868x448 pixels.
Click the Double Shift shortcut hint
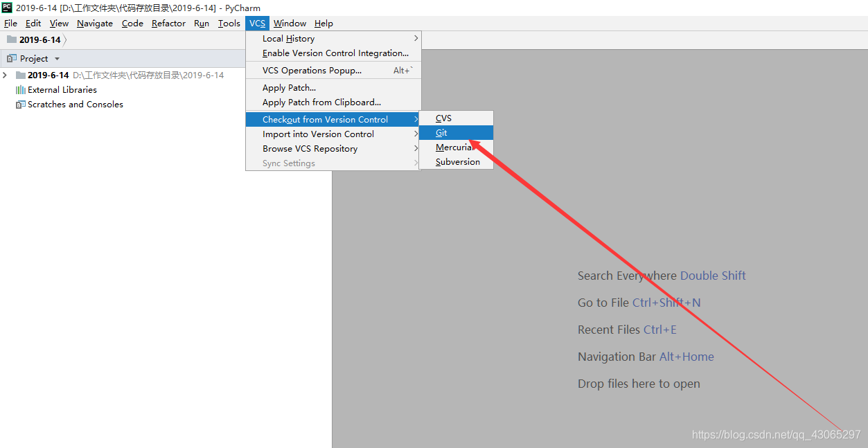tap(713, 276)
